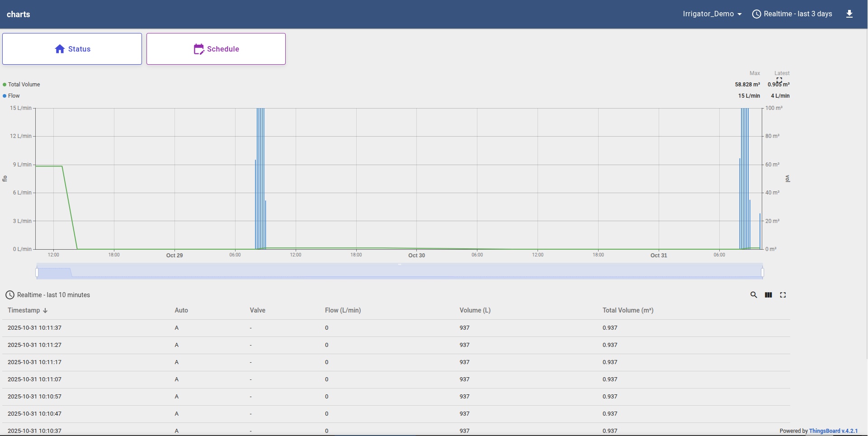Click the charts dashboard title
868x436 pixels.
(19, 14)
